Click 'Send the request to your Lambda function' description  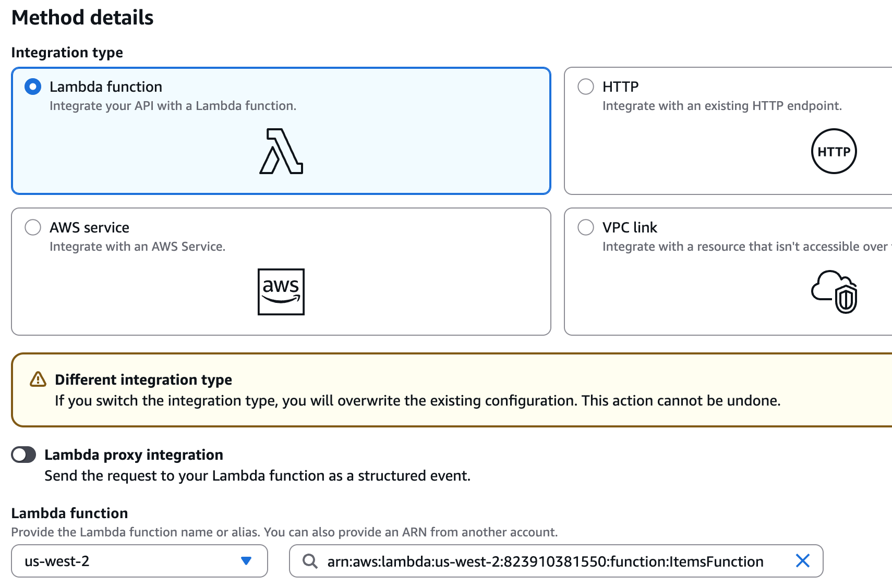257,476
